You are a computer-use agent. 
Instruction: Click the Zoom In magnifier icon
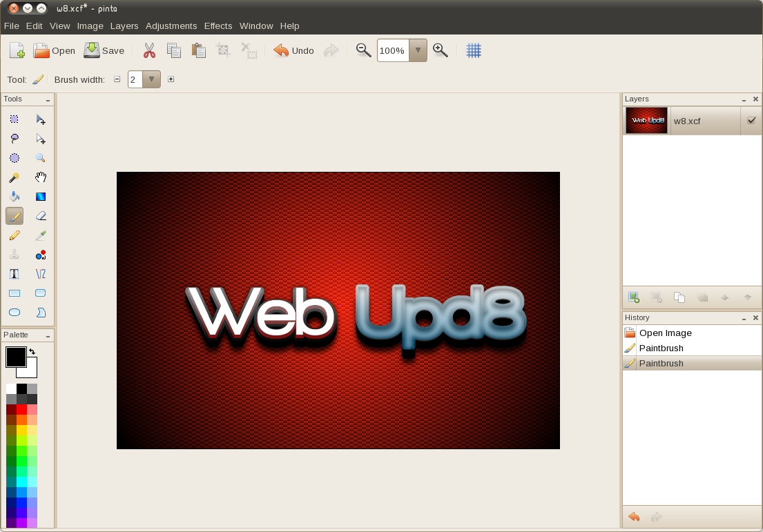(441, 50)
